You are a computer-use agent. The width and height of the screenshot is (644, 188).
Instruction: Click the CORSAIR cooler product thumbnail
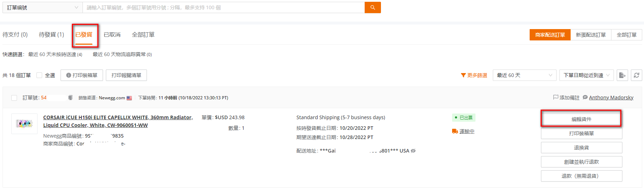coord(24,124)
